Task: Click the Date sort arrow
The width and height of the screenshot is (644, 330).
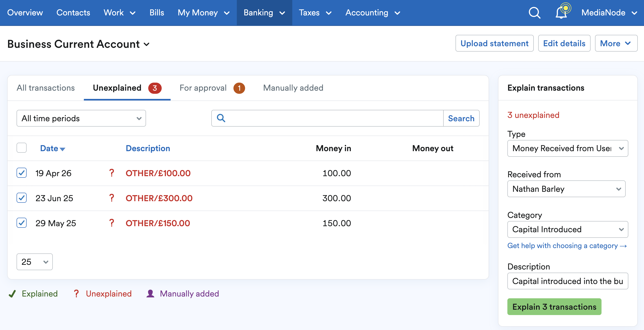Action: point(63,149)
